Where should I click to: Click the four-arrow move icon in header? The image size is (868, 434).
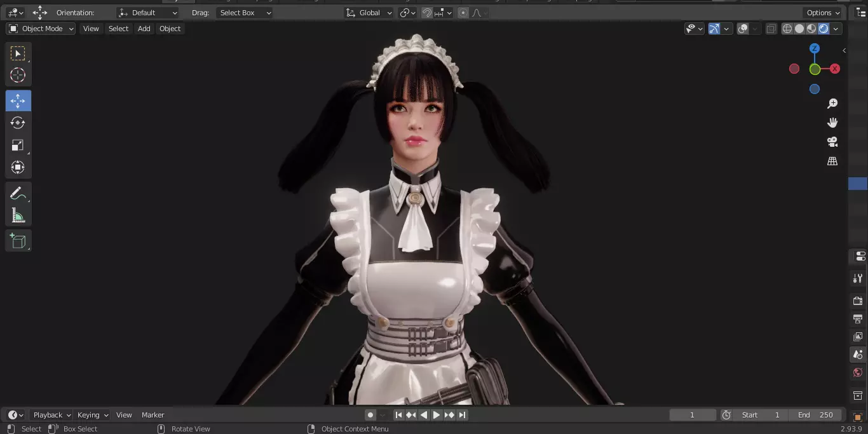click(40, 13)
